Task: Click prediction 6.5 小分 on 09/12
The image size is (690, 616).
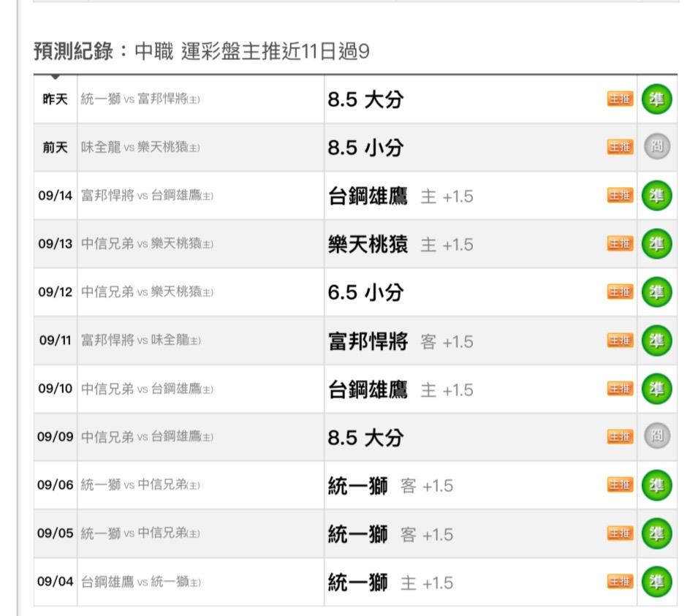Action: click(365, 292)
